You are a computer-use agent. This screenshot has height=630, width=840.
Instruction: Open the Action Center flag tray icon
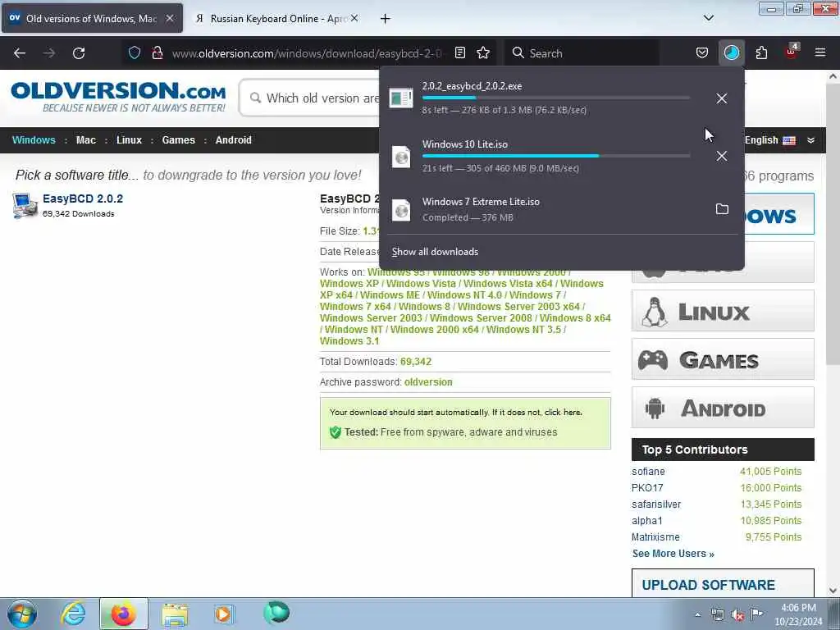(x=756, y=614)
